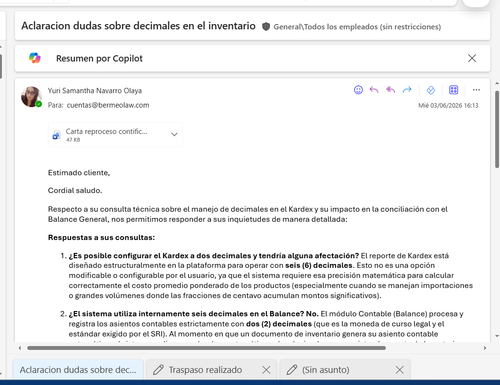Click bold text dos (2) decimales
This screenshot has height=385, width=500.
click(x=279, y=324)
